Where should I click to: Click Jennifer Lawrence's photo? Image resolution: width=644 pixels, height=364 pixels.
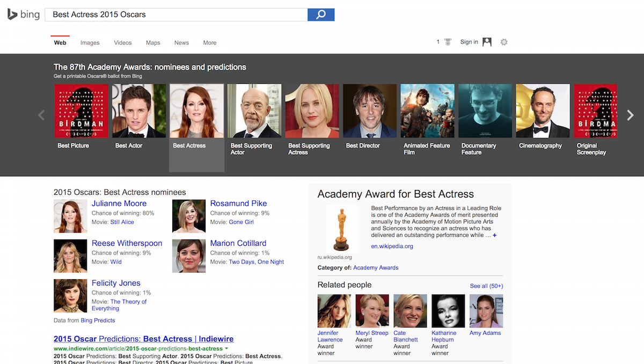pos(334,311)
